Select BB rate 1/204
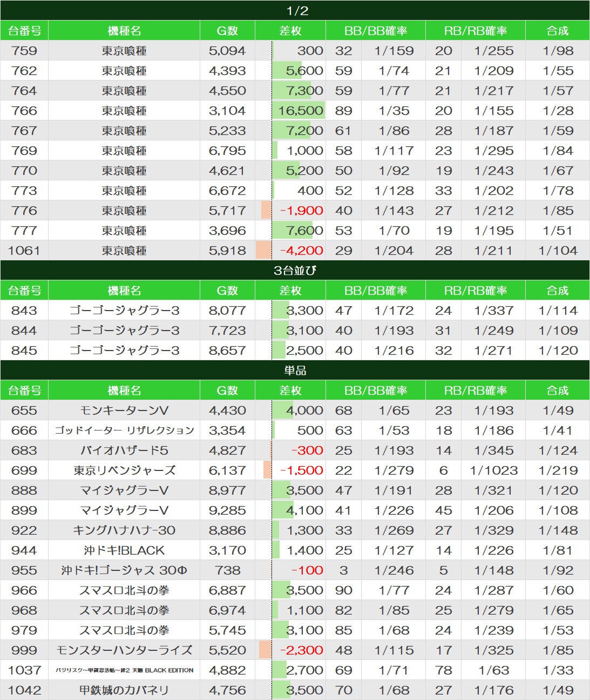This screenshot has height=700, width=590. pos(394,251)
